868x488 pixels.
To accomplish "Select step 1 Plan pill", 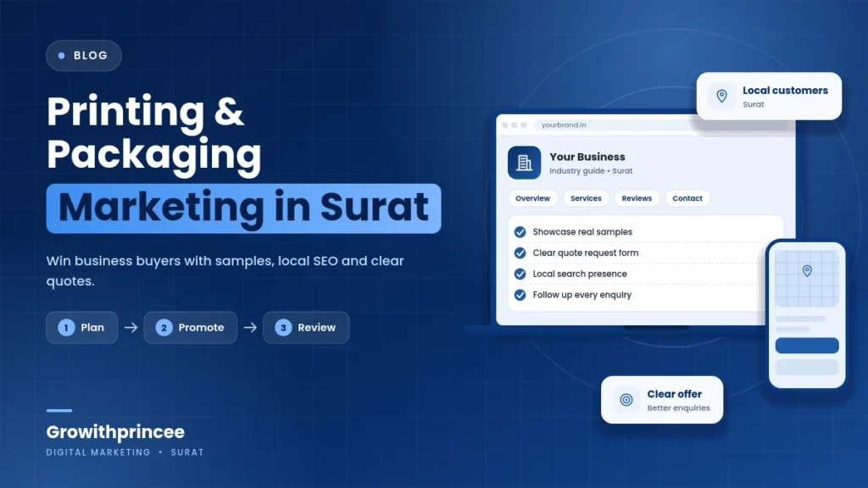I will pyautogui.click(x=82, y=328).
